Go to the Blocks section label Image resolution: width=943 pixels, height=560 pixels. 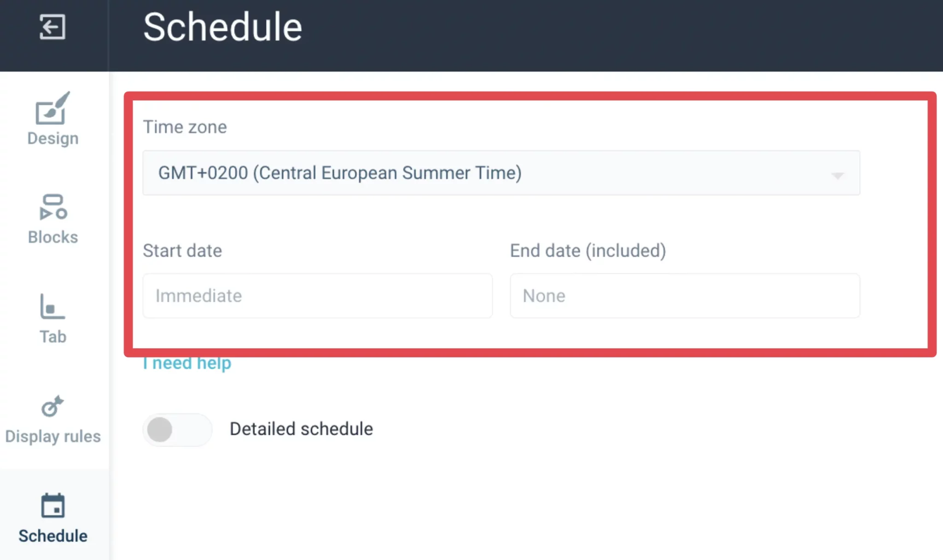coord(53,237)
